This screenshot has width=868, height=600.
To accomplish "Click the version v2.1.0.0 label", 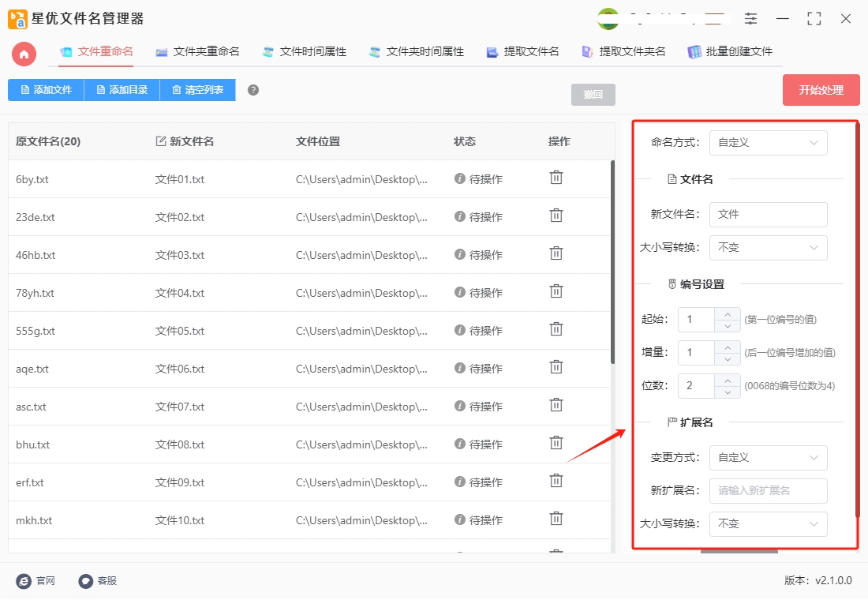I will [817, 580].
